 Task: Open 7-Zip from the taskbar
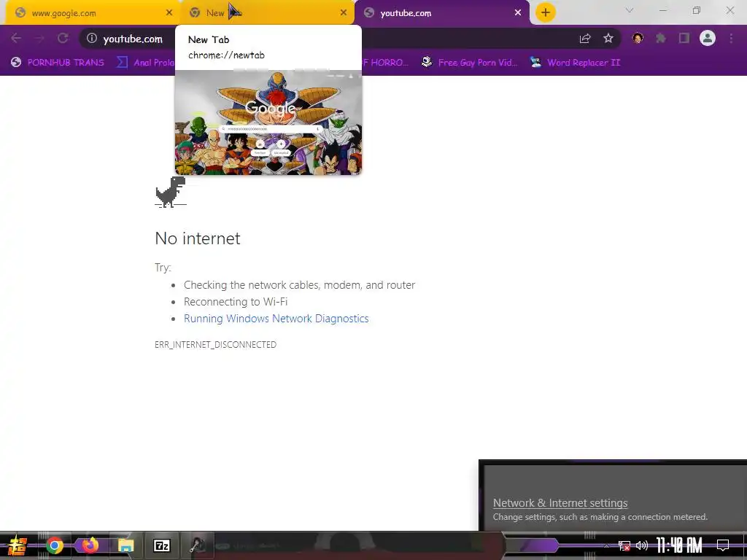[x=162, y=545]
